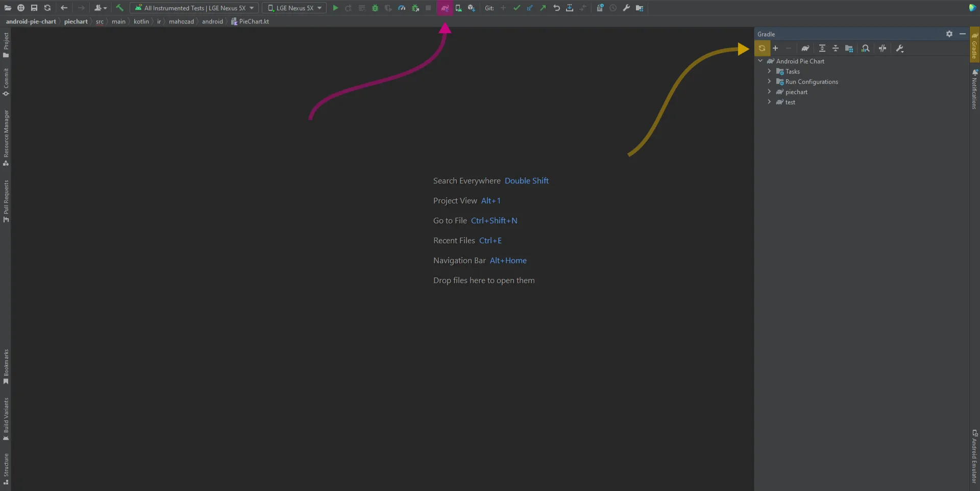Click piechart breadcrumb item
The image size is (980, 491).
pyautogui.click(x=76, y=21)
